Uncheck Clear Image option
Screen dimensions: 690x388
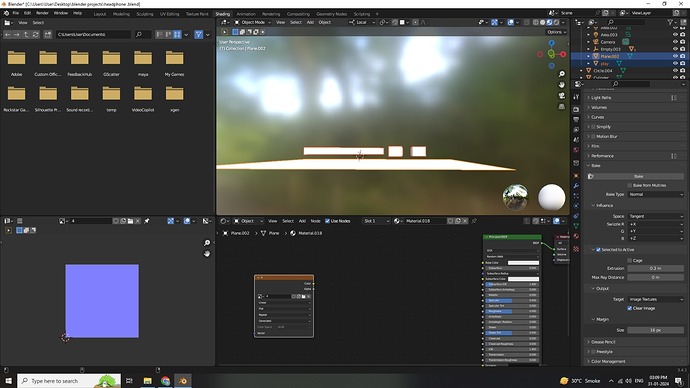[x=629, y=308]
